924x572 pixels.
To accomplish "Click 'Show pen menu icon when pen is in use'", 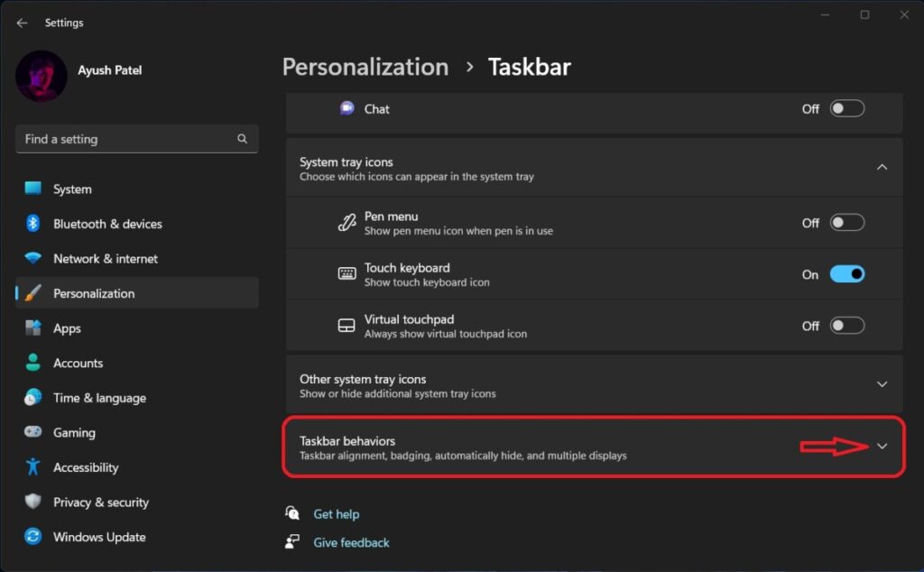I will click(x=458, y=231).
